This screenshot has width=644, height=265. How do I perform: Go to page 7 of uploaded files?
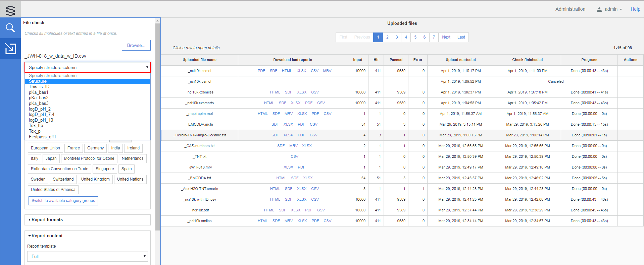coord(434,37)
